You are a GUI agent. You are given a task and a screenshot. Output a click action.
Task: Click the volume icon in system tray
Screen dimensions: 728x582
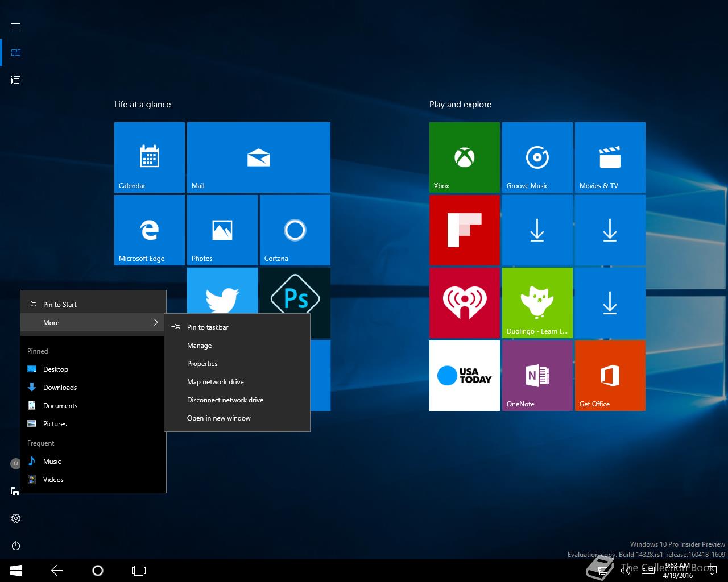[626, 570]
